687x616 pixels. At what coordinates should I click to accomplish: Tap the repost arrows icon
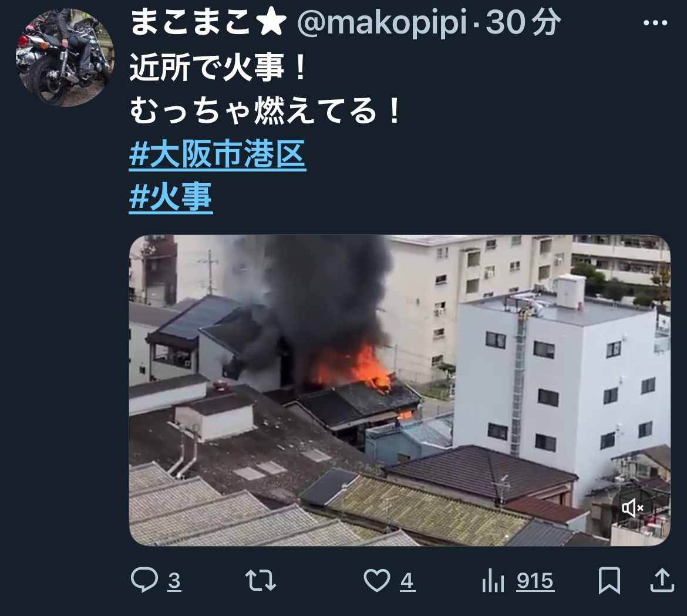pyautogui.click(x=260, y=581)
